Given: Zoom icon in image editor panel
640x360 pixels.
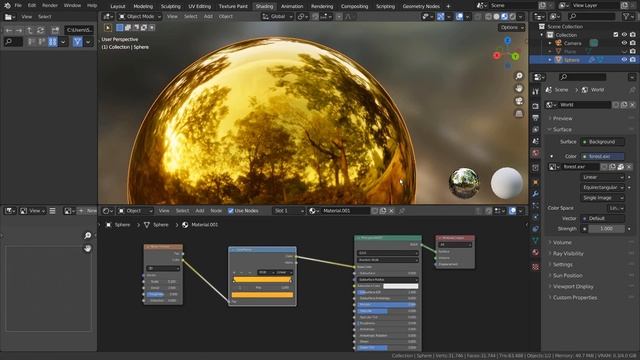Looking at the screenshot, I should [87, 236].
